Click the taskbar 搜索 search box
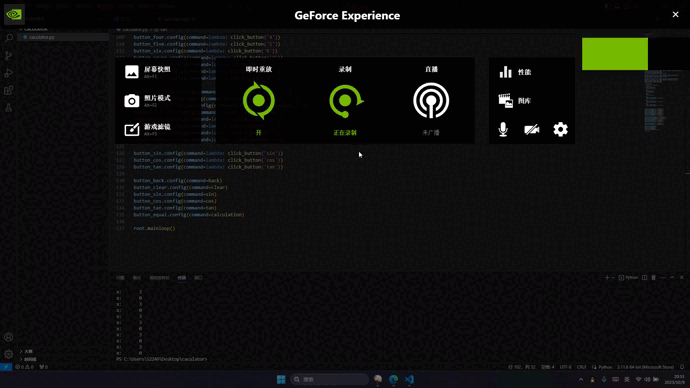The height and width of the screenshot is (388, 690). pos(329,379)
